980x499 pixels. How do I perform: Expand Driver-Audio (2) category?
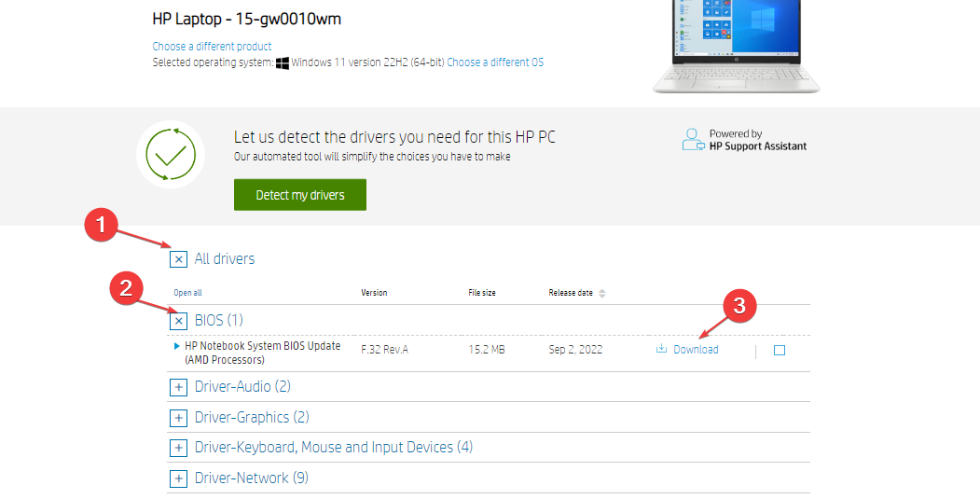point(178,387)
